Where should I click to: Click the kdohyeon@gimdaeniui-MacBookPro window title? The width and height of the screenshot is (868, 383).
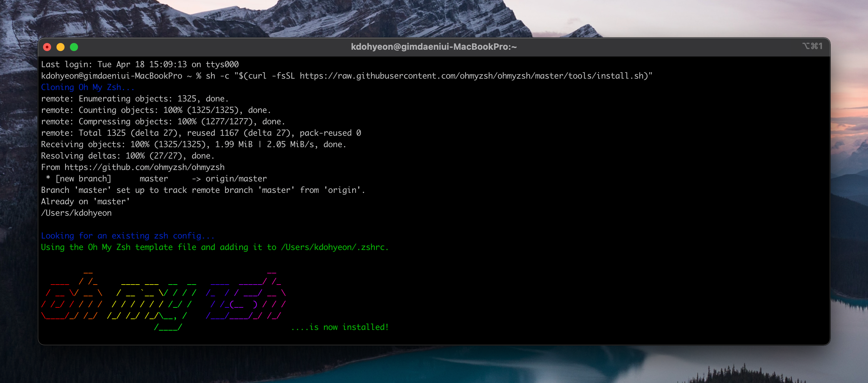point(434,47)
